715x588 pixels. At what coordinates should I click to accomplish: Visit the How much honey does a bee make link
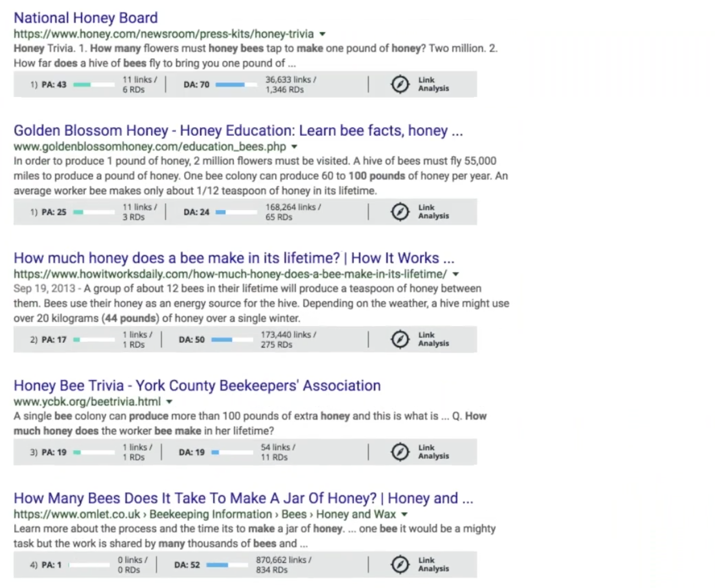(x=233, y=258)
